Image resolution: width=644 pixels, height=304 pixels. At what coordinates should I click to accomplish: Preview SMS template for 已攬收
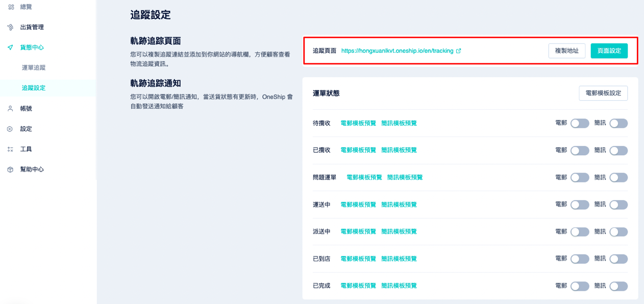pyautogui.click(x=399, y=150)
